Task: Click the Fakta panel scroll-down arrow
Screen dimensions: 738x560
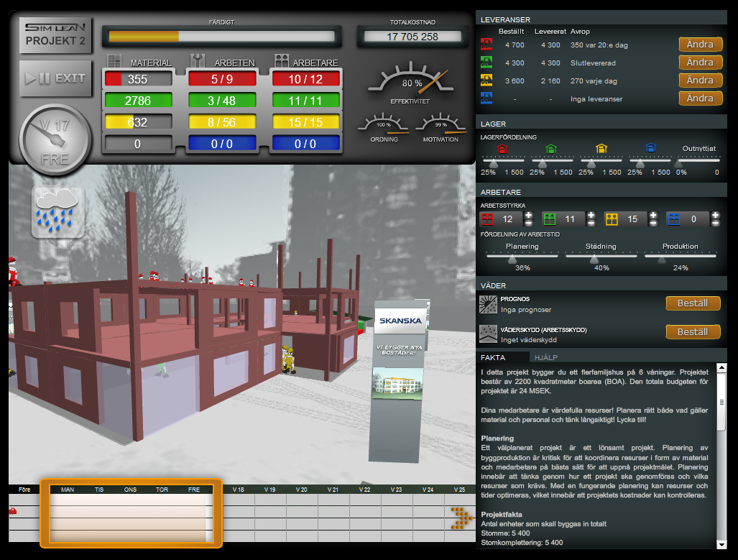Action: (x=721, y=544)
